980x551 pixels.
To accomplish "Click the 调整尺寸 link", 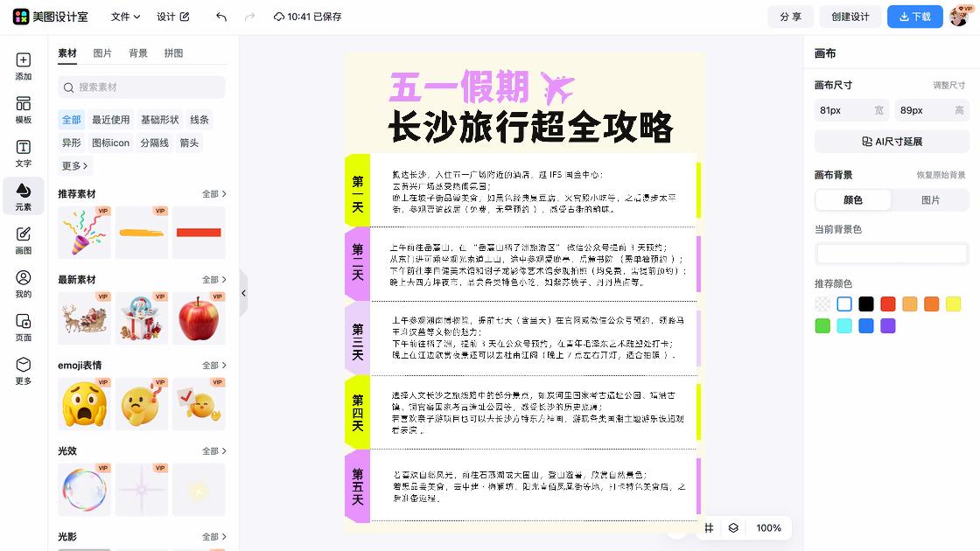I will (948, 85).
